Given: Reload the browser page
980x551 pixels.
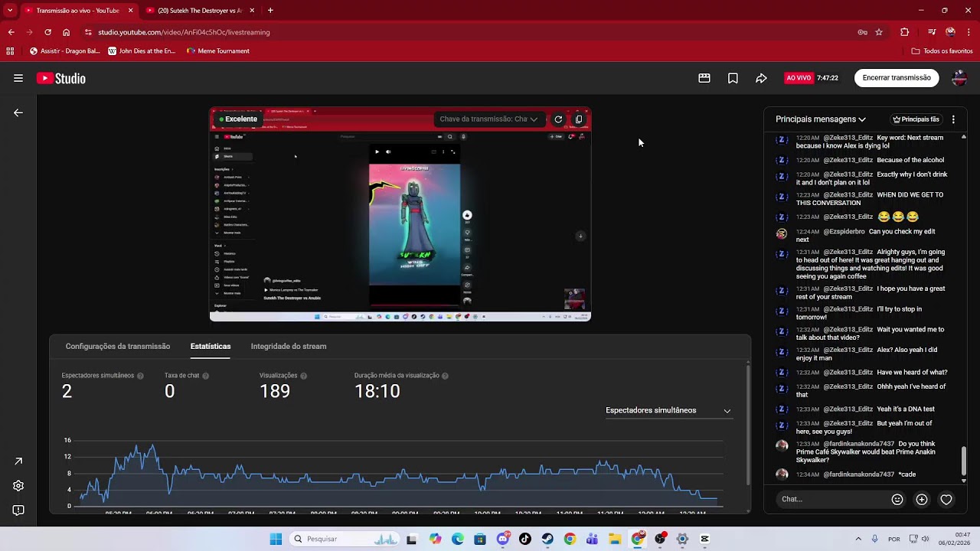Looking at the screenshot, I should [x=47, y=32].
